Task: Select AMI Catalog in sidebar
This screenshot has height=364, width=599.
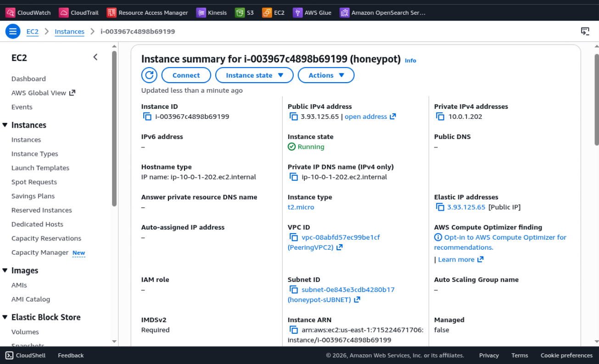Action: [x=31, y=299]
